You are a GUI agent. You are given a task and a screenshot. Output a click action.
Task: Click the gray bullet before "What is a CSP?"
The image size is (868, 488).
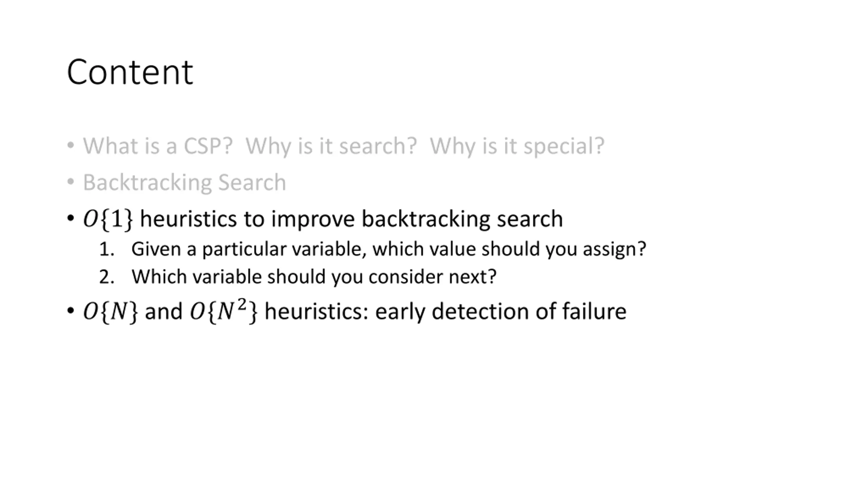point(71,145)
